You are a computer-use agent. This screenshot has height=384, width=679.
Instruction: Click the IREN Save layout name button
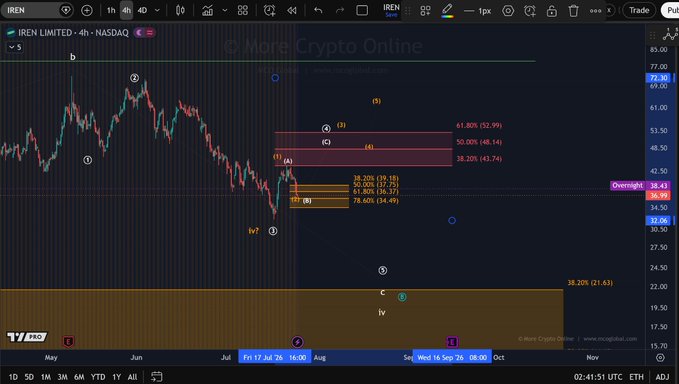[x=391, y=10]
